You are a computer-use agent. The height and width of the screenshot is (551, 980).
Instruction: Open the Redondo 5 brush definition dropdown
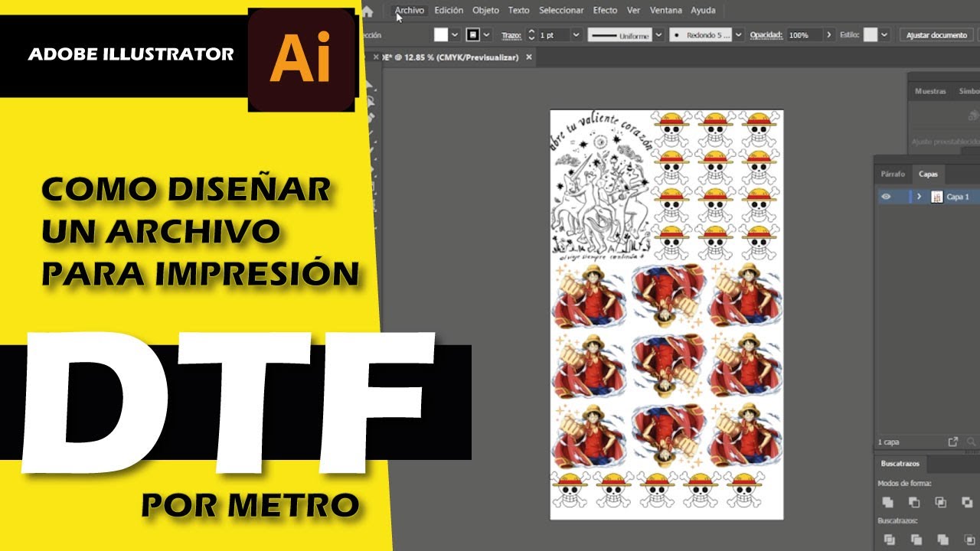(x=738, y=35)
